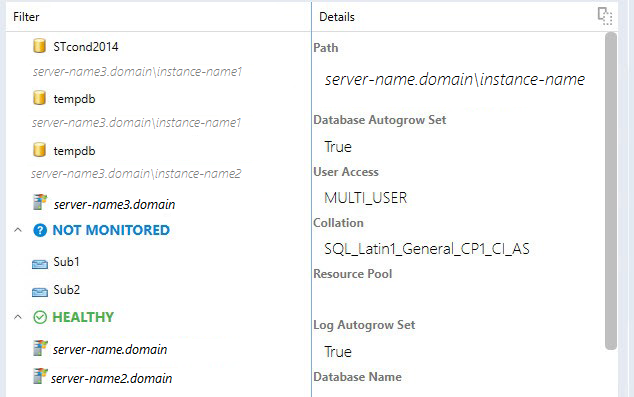Click the User Access label

pos(346,172)
